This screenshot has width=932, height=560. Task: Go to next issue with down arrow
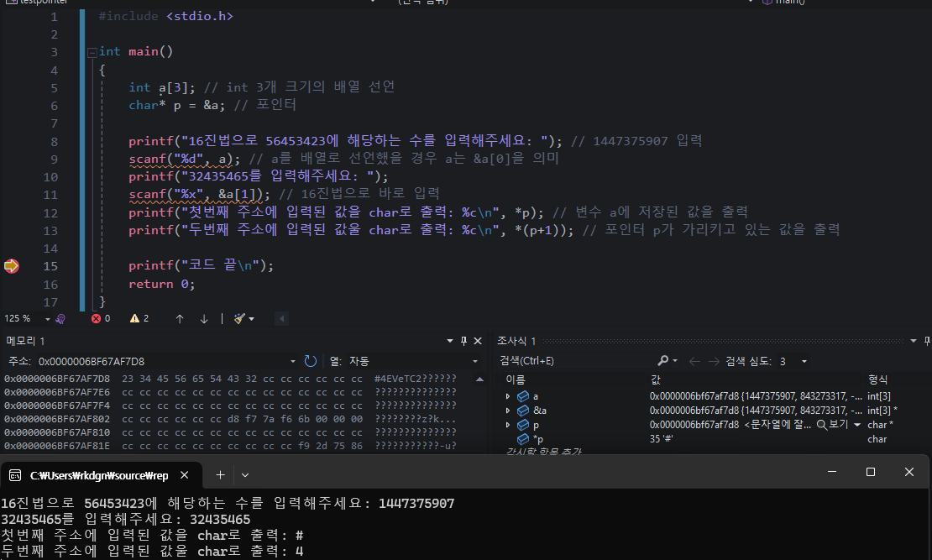point(204,319)
